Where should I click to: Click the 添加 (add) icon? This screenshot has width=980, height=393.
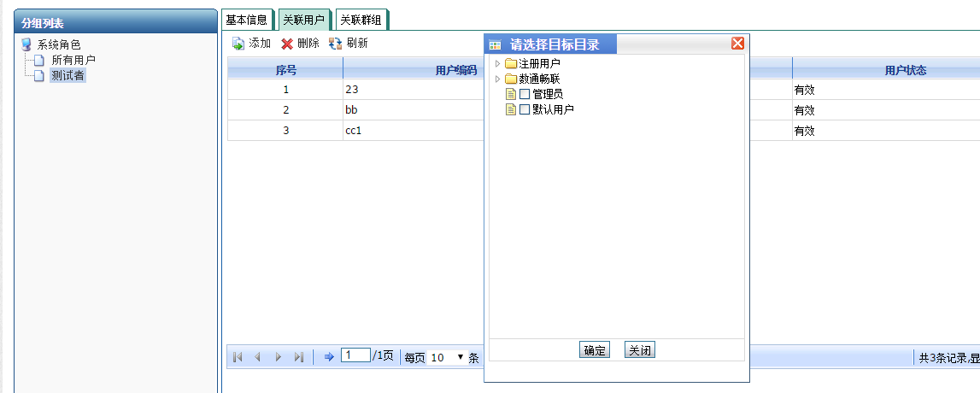(238, 44)
